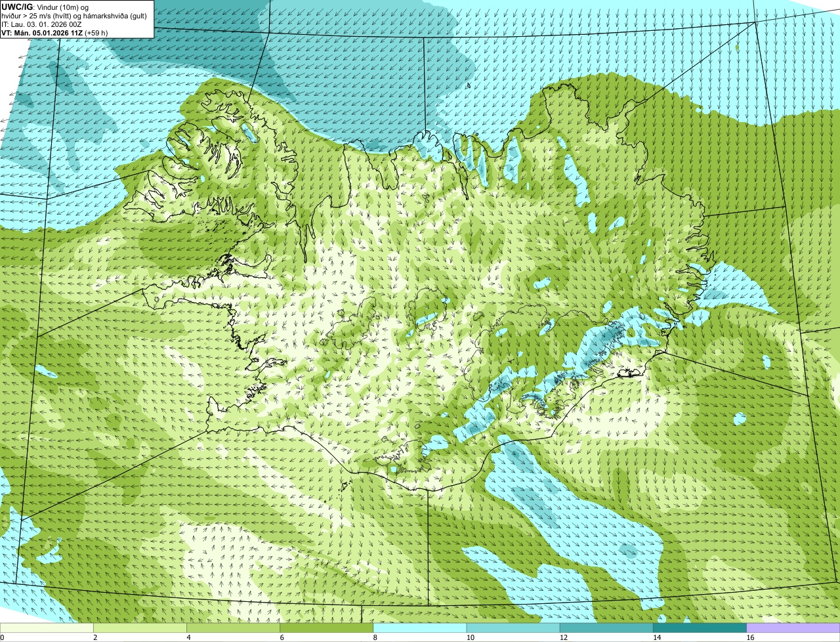
Task: Click the '6' scale label
Action: 282,637
